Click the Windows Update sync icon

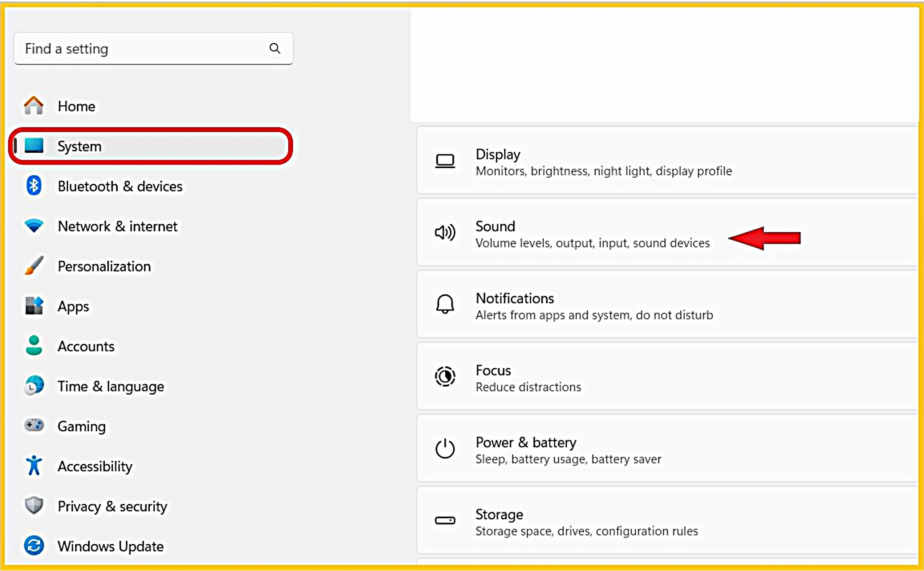34,546
